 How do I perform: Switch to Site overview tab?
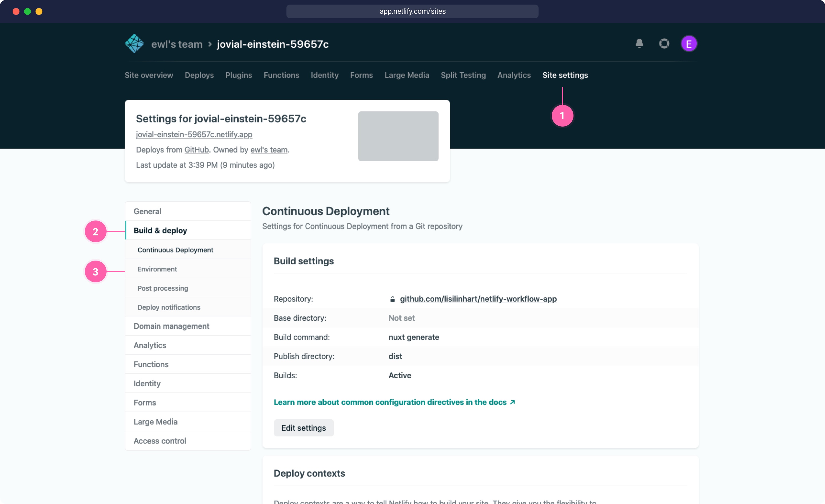click(149, 75)
